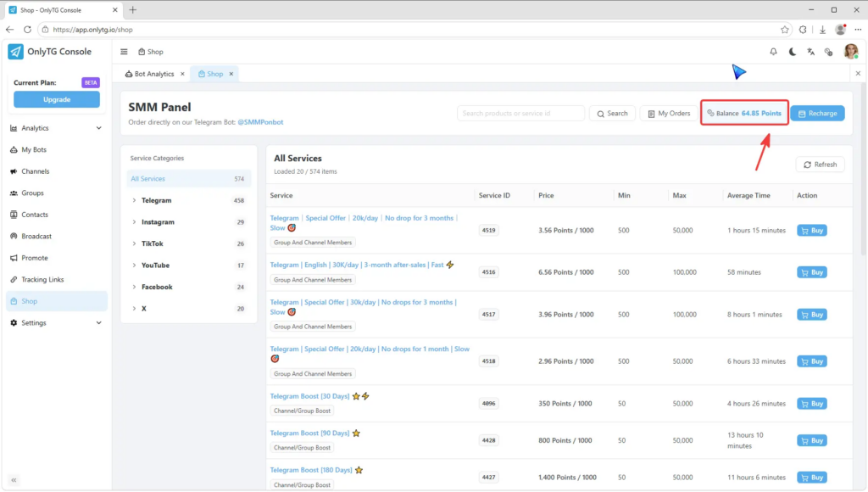
Task: Go back with browser back arrow
Action: [10, 30]
